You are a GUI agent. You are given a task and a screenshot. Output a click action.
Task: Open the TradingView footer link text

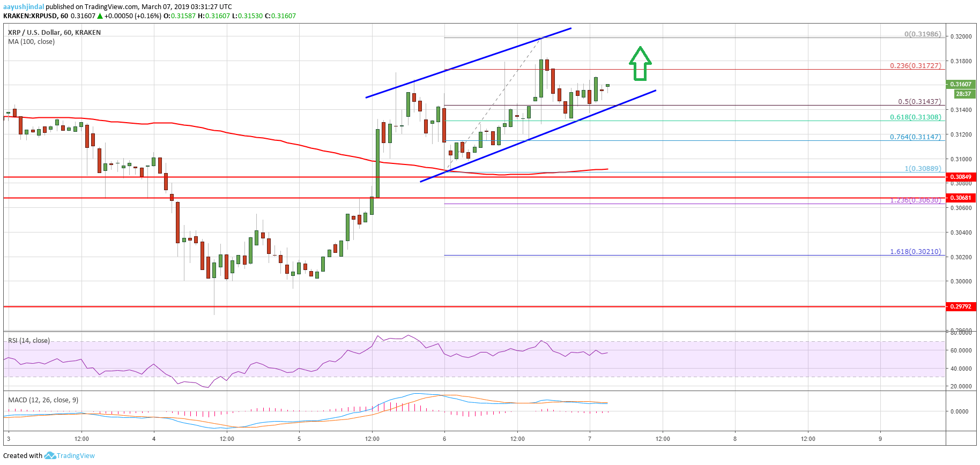(x=76, y=456)
